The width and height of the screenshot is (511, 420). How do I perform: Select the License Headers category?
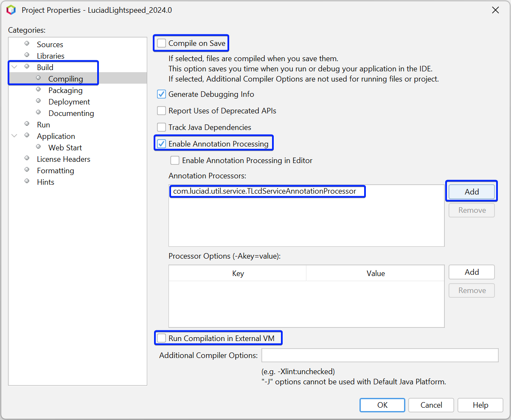click(63, 159)
